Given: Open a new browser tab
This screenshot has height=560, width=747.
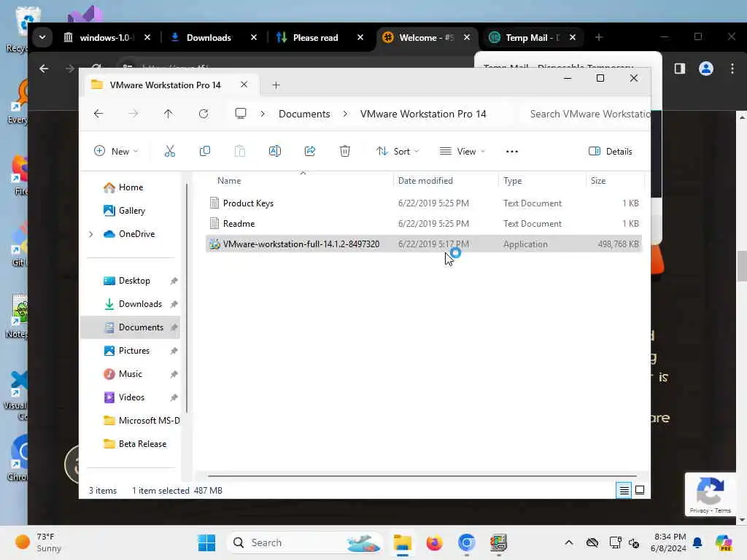Looking at the screenshot, I should (599, 37).
